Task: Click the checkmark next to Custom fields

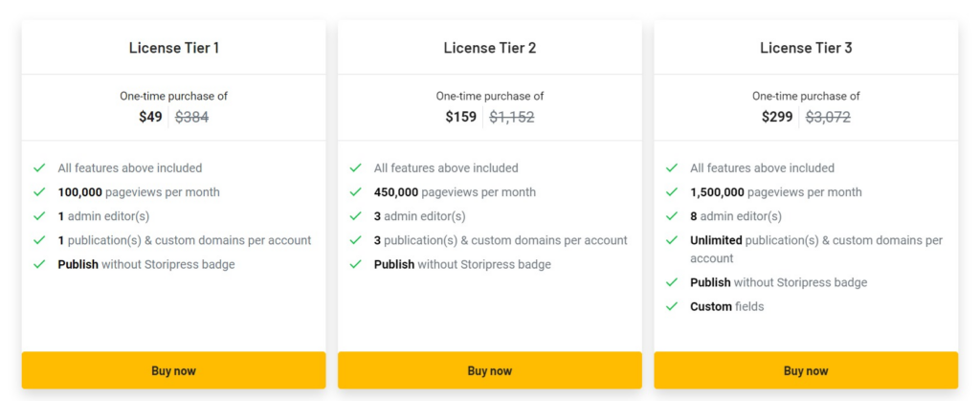Action: pos(672,307)
